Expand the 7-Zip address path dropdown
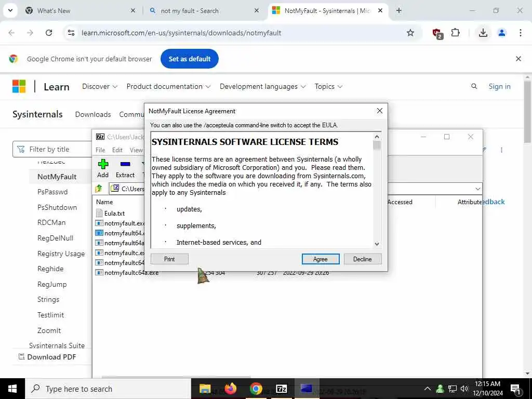 478,189
